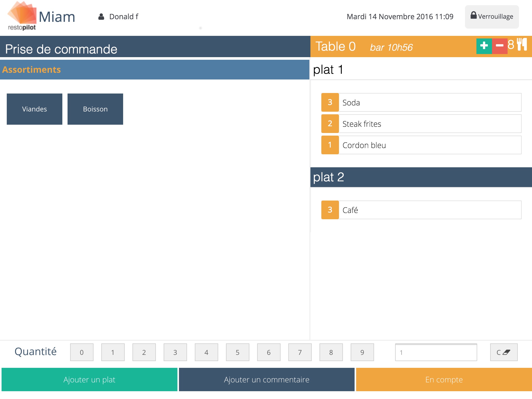Click the quantity input field
The image size is (532, 399).
coord(436,352)
